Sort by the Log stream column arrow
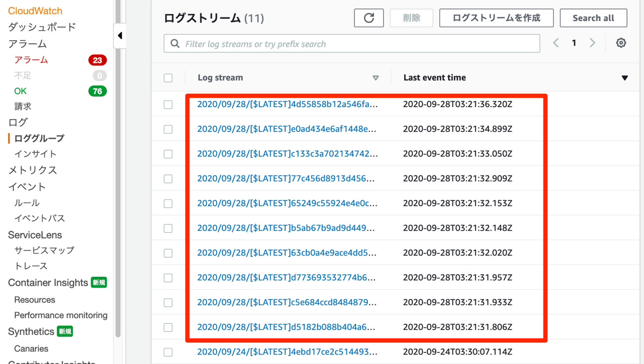 pyautogui.click(x=375, y=78)
